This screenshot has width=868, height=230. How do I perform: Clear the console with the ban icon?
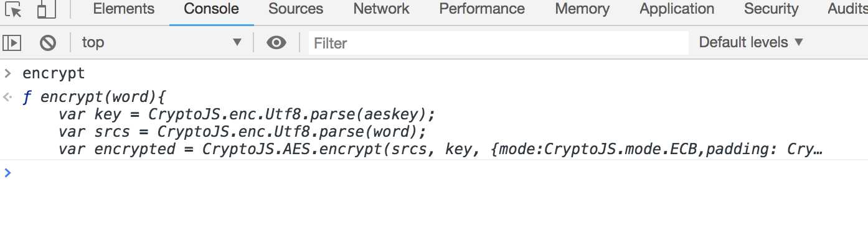click(48, 43)
